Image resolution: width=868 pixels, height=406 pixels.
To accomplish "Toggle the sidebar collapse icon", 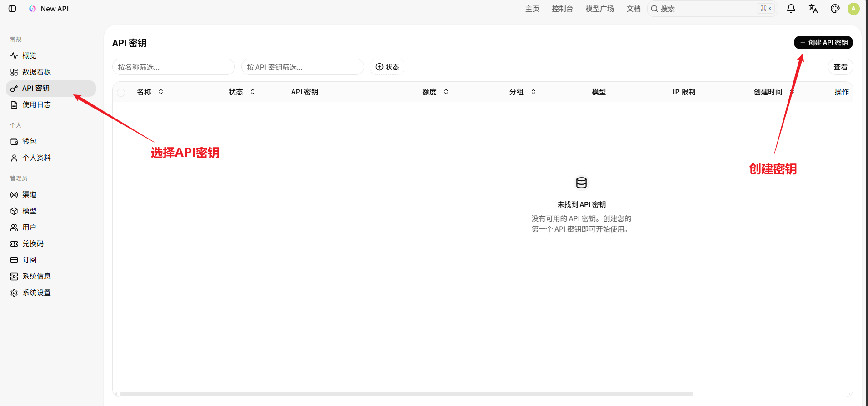I will click(x=12, y=9).
